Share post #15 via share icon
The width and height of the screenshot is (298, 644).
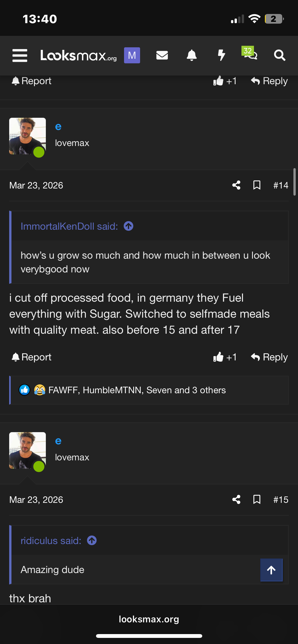pos(236,500)
